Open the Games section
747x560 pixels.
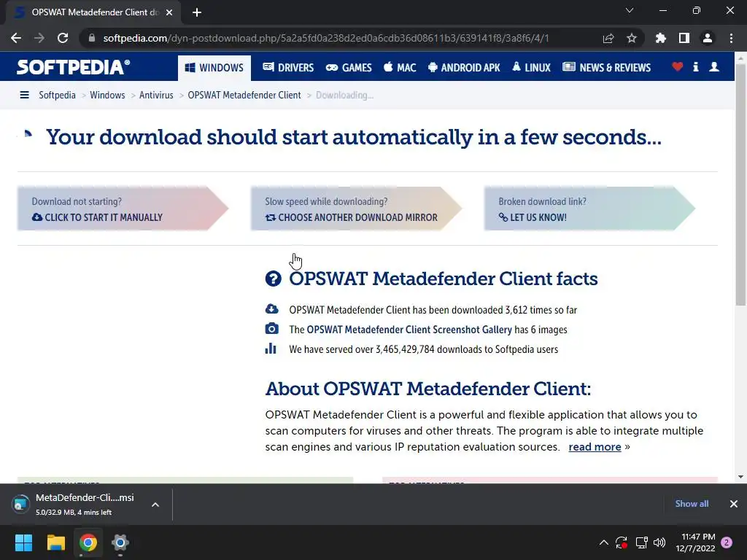[x=349, y=68]
